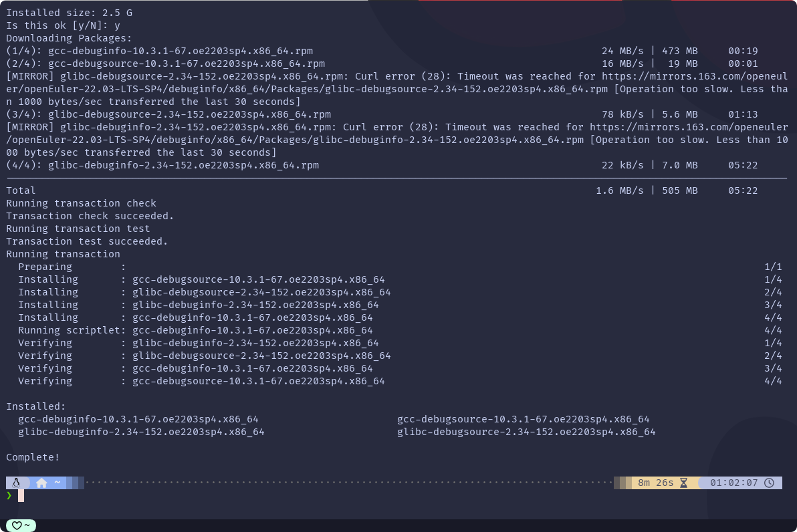Click the "Complete!" message
This screenshot has height=532, width=797.
33,457
